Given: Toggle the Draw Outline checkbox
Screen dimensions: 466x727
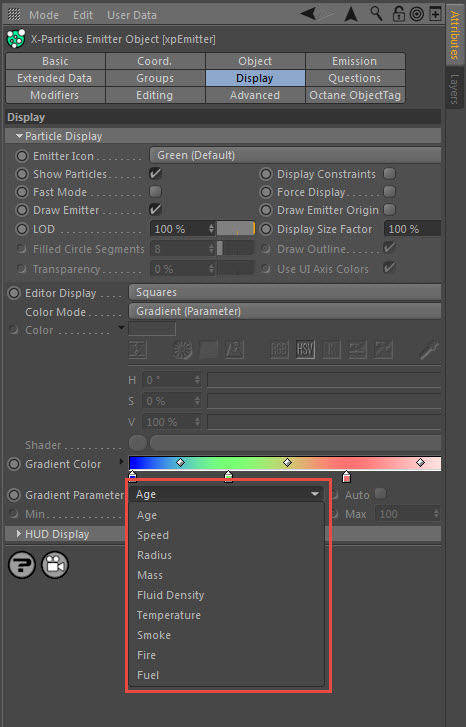Looking at the screenshot, I should [x=389, y=248].
